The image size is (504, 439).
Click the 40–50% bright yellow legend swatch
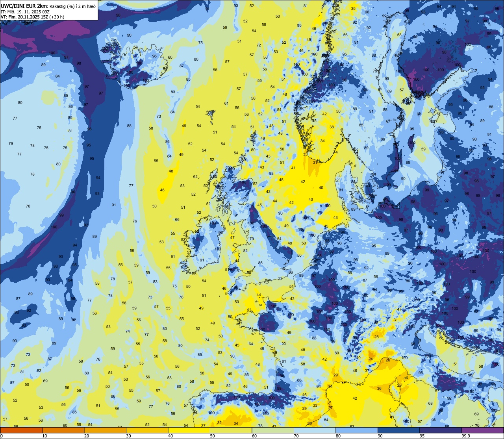189,430
